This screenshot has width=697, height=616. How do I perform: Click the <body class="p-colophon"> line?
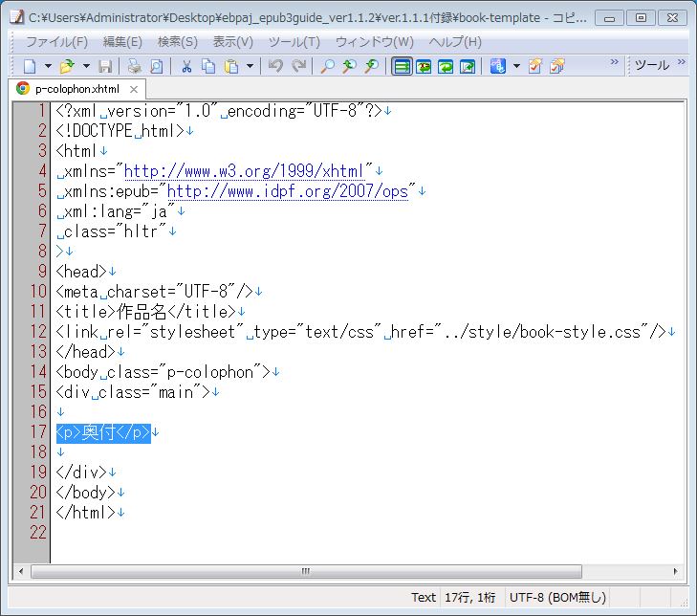163,372
